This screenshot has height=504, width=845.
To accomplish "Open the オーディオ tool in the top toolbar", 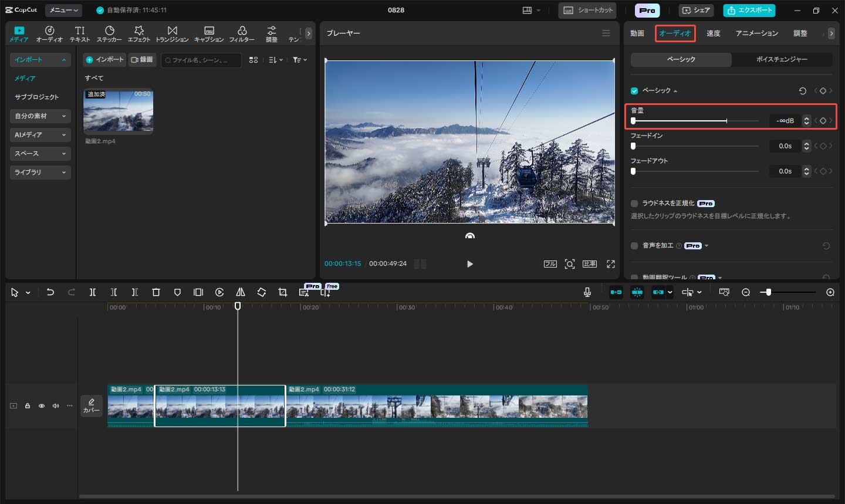I will (x=49, y=34).
